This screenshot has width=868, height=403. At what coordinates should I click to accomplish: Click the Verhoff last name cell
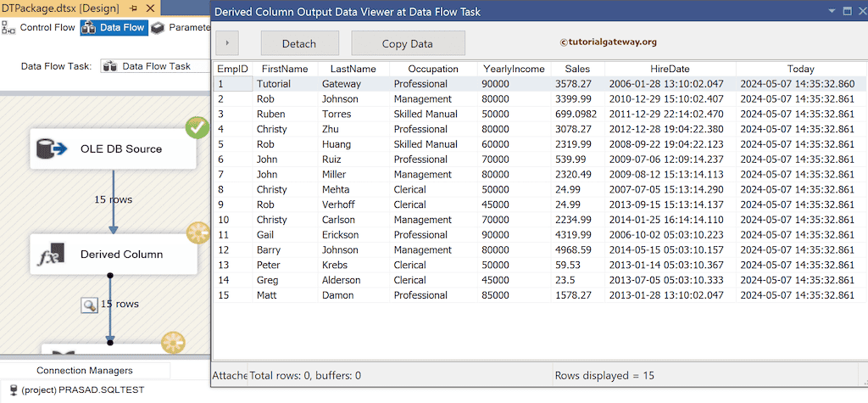(353, 204)
